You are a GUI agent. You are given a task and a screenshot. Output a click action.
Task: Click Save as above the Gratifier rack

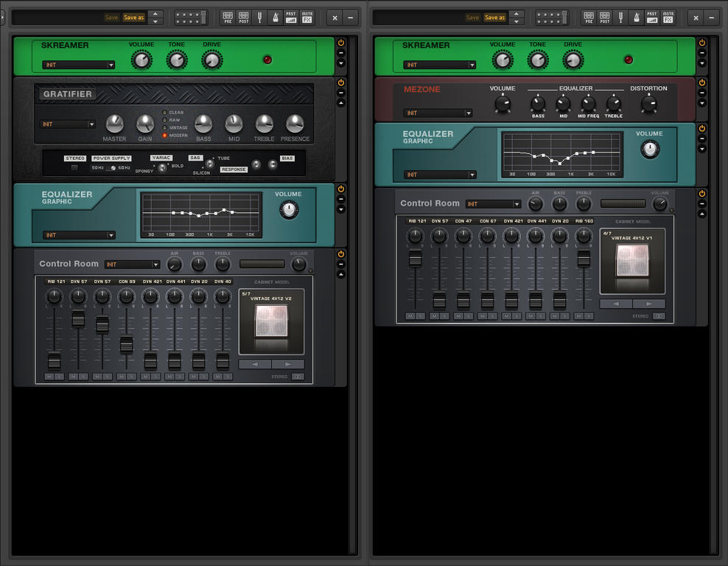pyautogui.click(x=133, y=18)
